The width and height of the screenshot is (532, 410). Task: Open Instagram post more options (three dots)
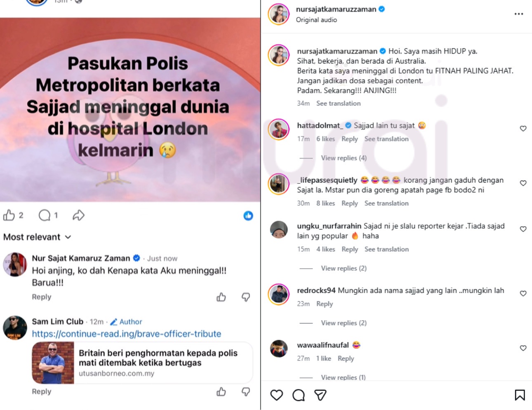click(x=518, y=14)
